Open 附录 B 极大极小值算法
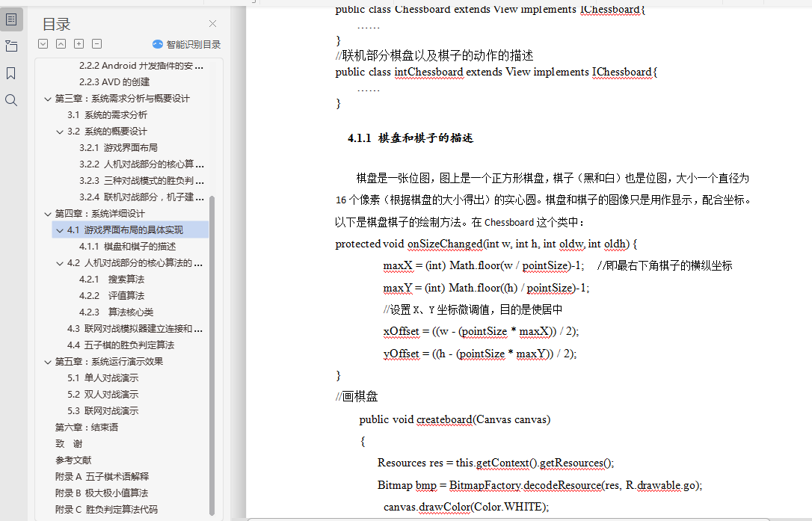Image resolution: width=812 pixels, height=521 pixels. coord(102,493)
